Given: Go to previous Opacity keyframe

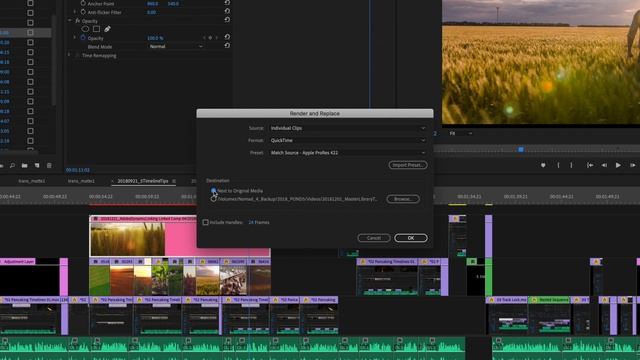Looking at the screenshot, I should coord(204,38).
